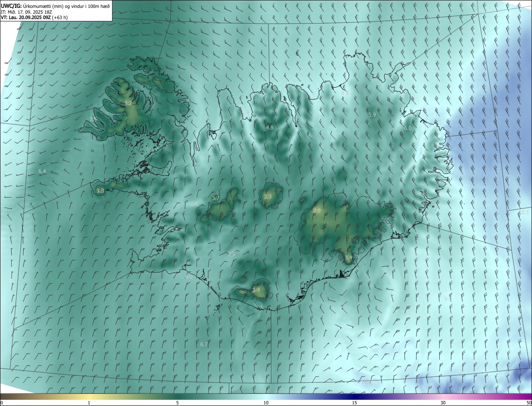532x406 pixels.
Task: Click the UWC/IG Úrkomumætti title line
Action: [x=55, y=6]
